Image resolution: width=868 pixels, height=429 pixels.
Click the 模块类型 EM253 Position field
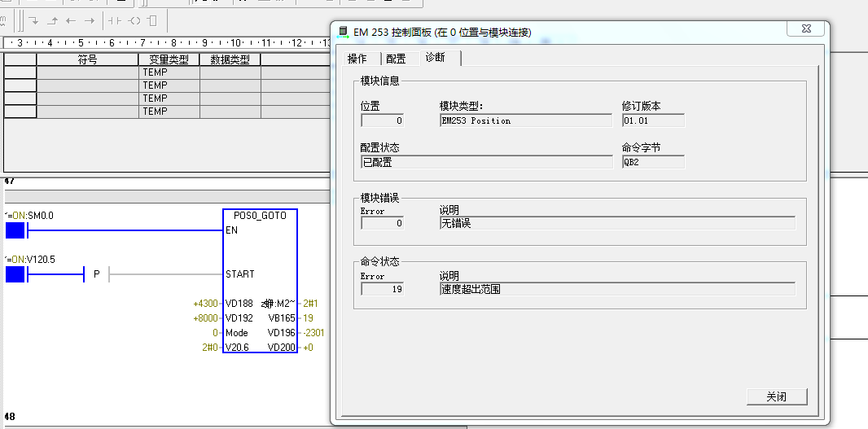pyautogui.click(x=525, y=120)
